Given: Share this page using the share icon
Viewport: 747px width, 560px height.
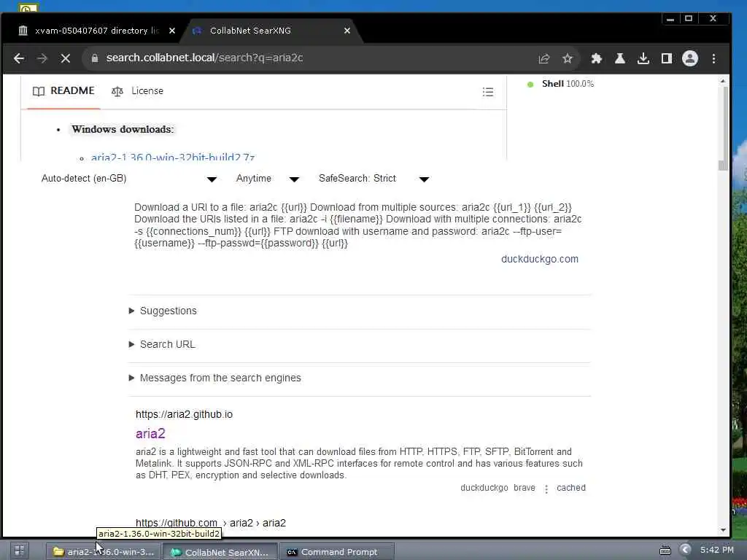Looking at the screenshot, I should [x=543, y=58].
